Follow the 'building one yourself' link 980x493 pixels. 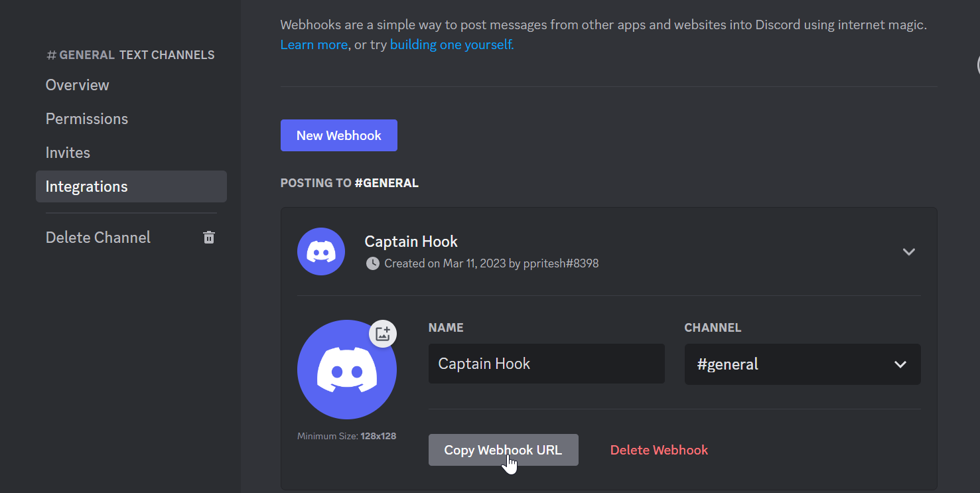click(452, 44)
